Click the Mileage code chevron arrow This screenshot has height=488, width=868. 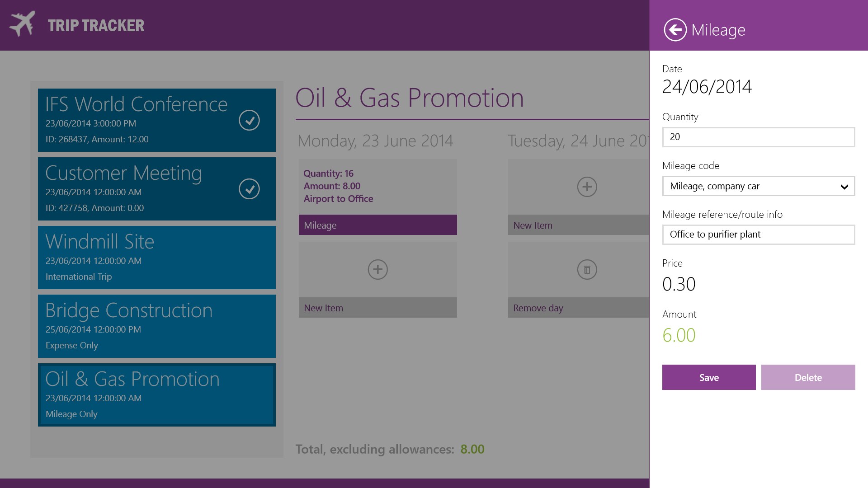tap(844, 187)
